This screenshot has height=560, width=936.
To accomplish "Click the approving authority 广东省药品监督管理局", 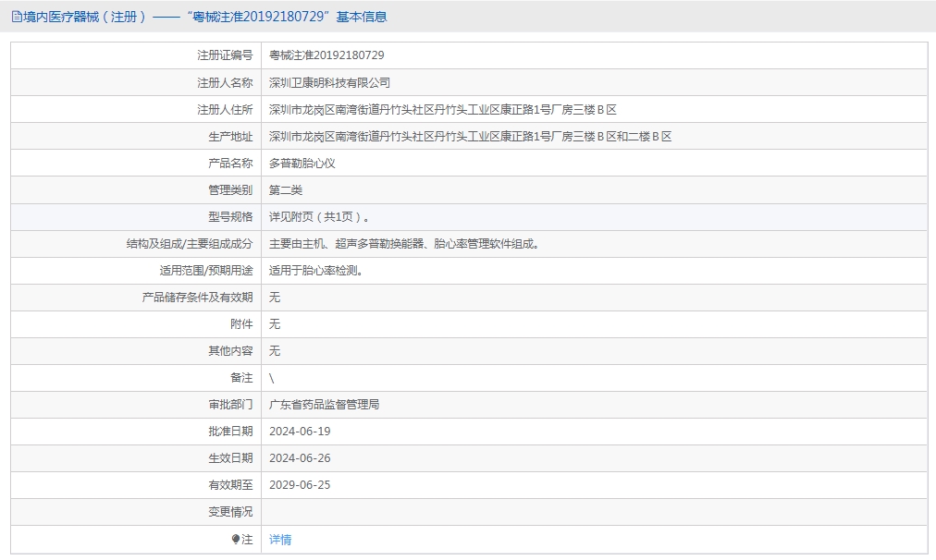I will pyautogui.click(x=324, y=405).
